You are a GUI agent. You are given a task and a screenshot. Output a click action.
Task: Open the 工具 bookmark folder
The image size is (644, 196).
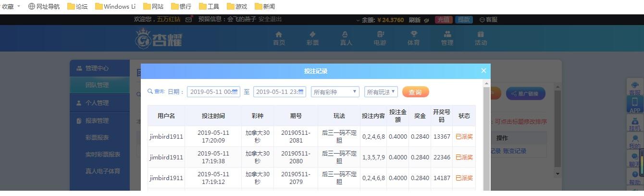209,6
